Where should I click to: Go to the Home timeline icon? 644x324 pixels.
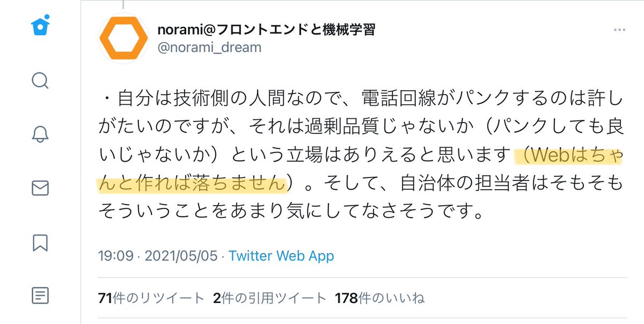pos(40,25)
